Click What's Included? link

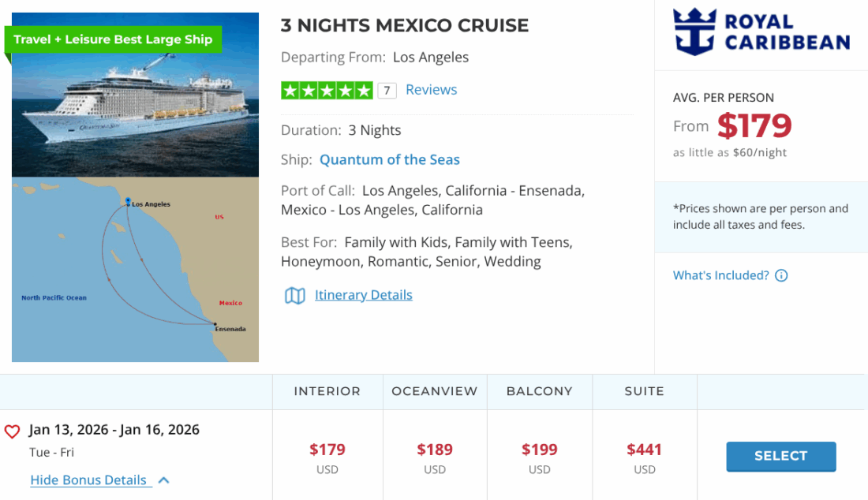pos(720,275)
